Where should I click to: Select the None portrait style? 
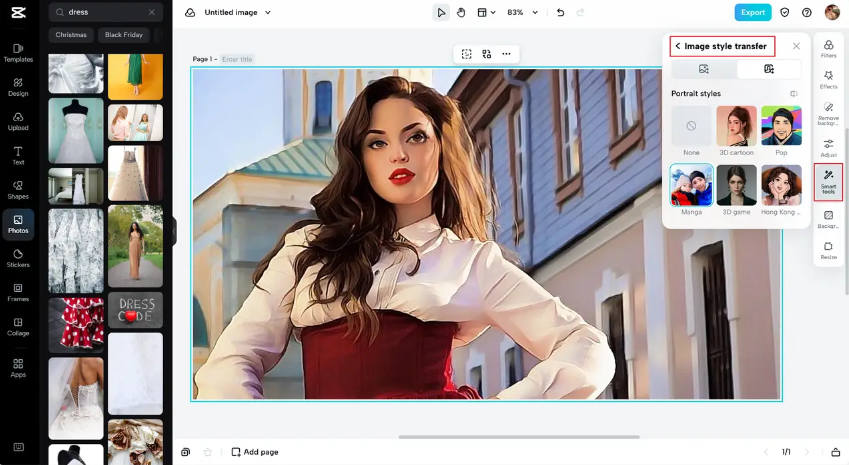coord(691,126)
